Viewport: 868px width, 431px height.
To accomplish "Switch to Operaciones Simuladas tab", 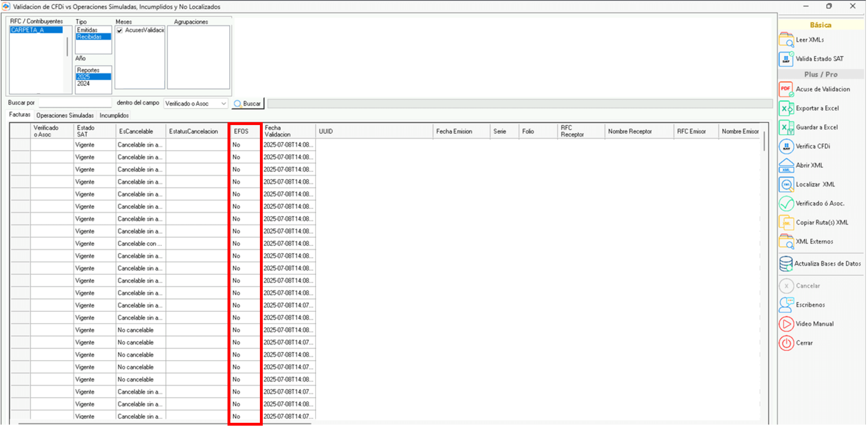I will click(65, 115).
